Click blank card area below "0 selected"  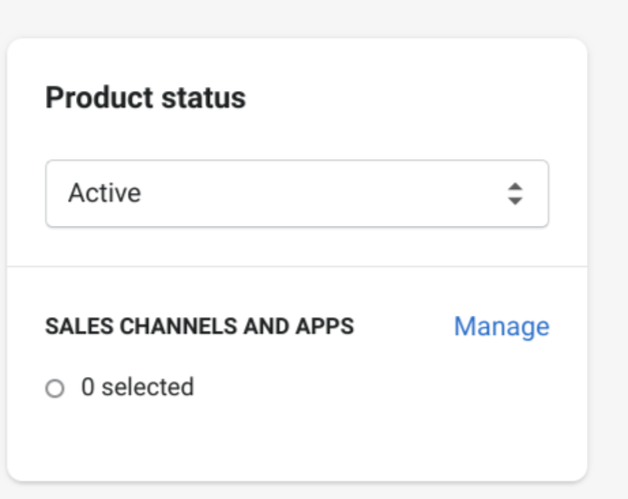pyautogui.click(x=296, y=440)
